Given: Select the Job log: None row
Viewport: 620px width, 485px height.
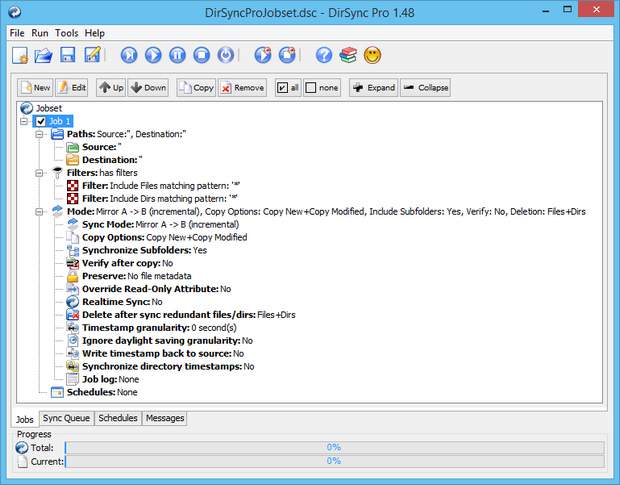Looking at the screenshot, I should point(103,379).
